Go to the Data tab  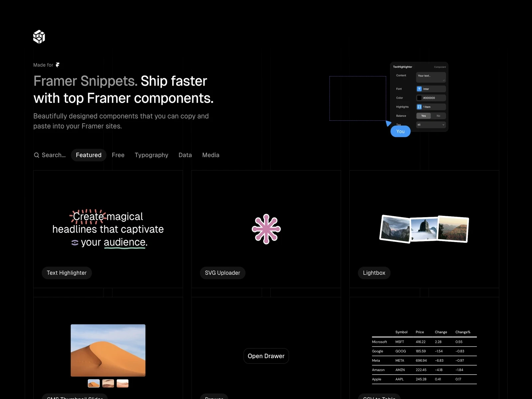click(185, 155)
